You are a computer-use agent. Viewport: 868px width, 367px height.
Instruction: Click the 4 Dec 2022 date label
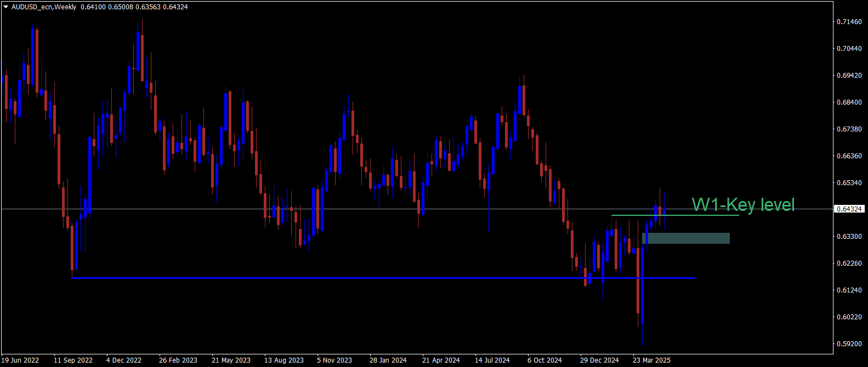coord(124,360)
